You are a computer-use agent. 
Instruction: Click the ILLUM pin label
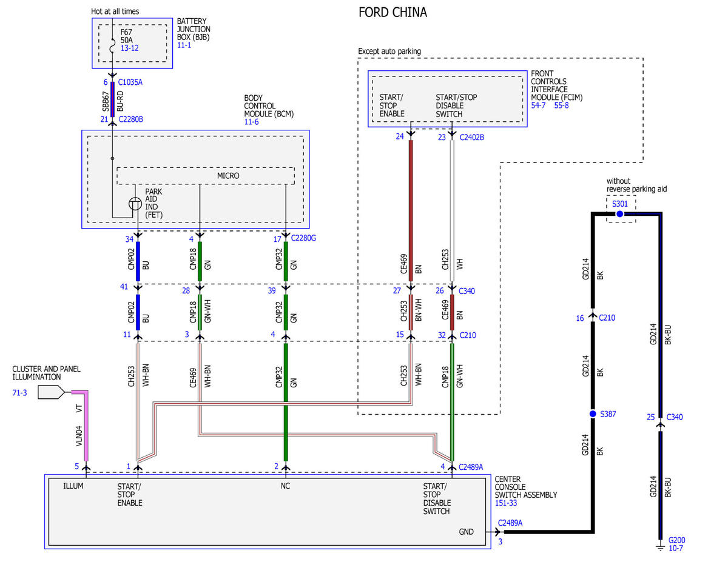[x=73, y=486]
